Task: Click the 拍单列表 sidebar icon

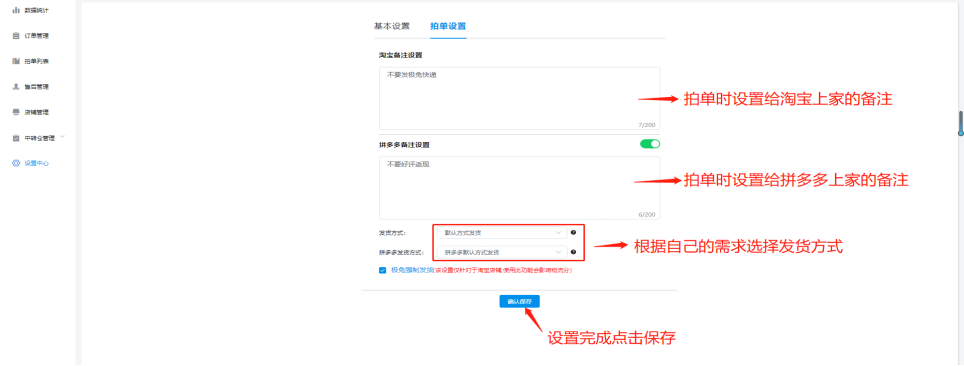Action: (x=16, y=61)
